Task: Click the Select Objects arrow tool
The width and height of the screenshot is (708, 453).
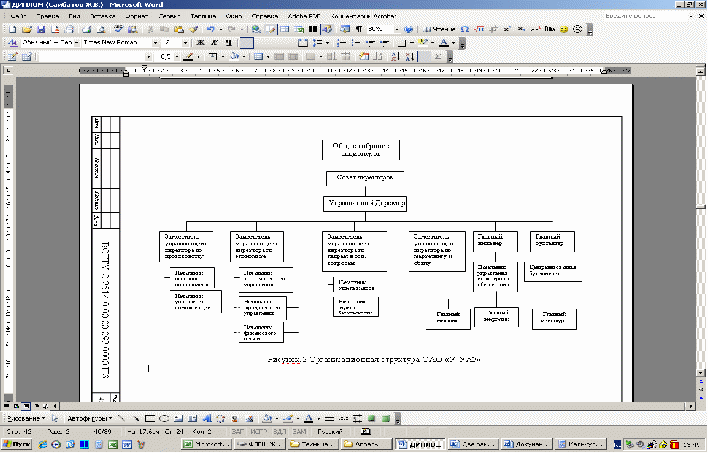Action: pos(55,419)
